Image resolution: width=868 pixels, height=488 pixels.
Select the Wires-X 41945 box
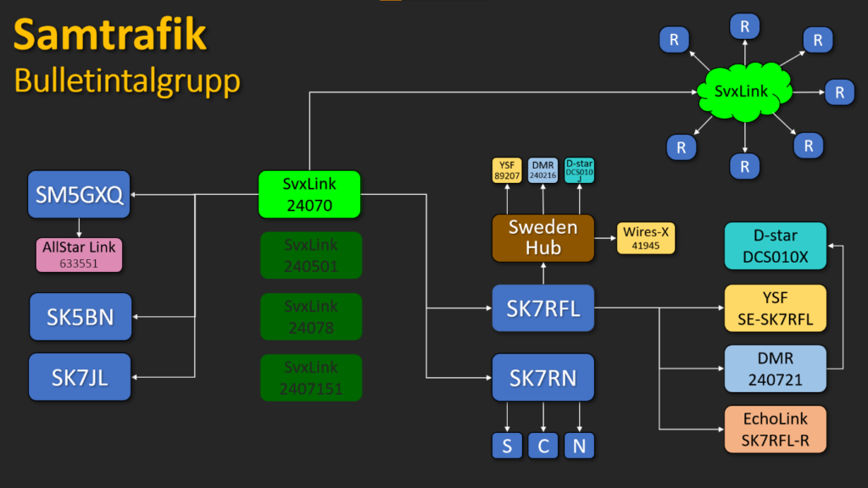coord(648,238)
